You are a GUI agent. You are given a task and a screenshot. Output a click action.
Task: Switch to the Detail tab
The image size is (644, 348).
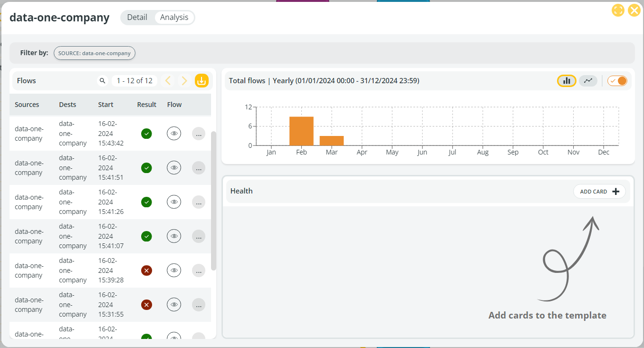(137, 18)
